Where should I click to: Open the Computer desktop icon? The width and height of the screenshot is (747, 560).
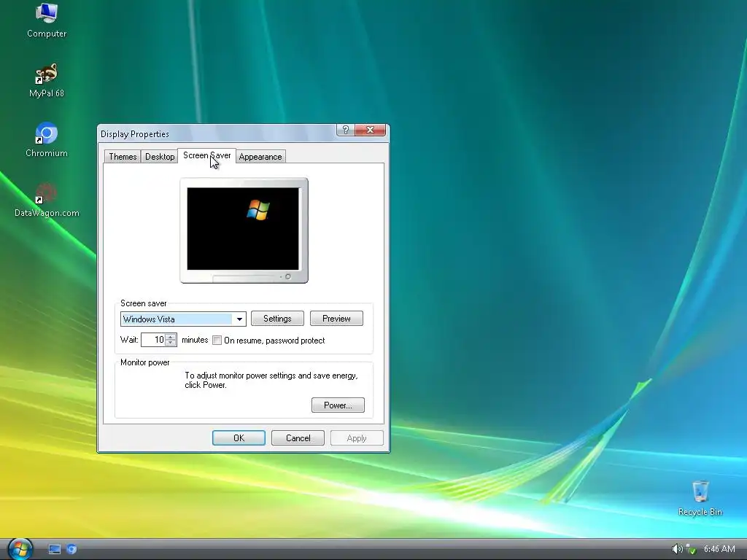[x=46, y=20]
